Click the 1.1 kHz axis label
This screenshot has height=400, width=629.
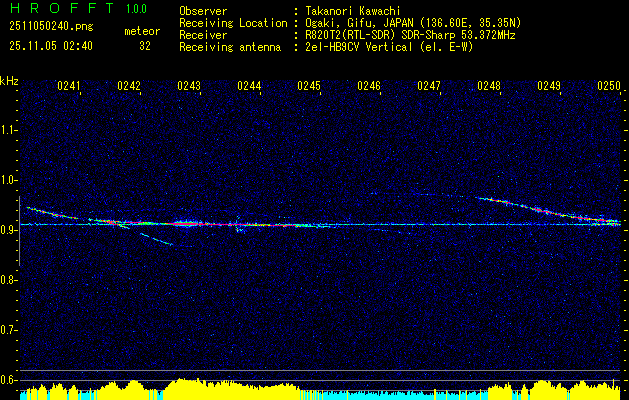(8, 130)
